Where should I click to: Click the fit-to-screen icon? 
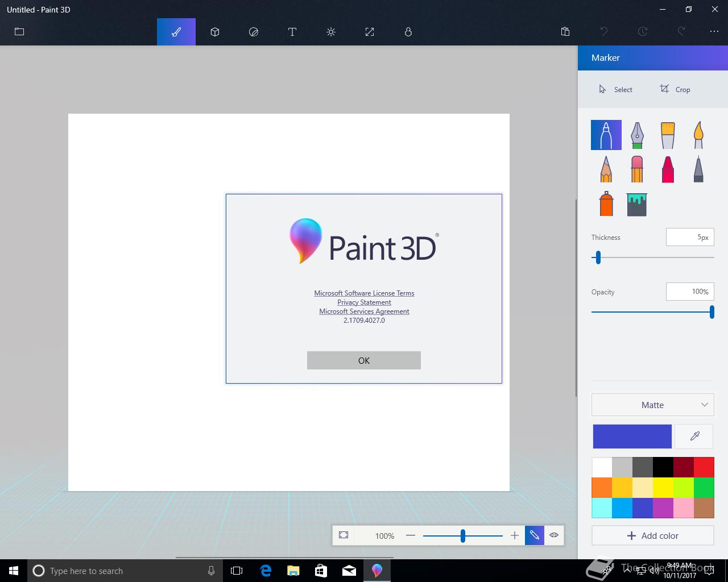point(344,535)
